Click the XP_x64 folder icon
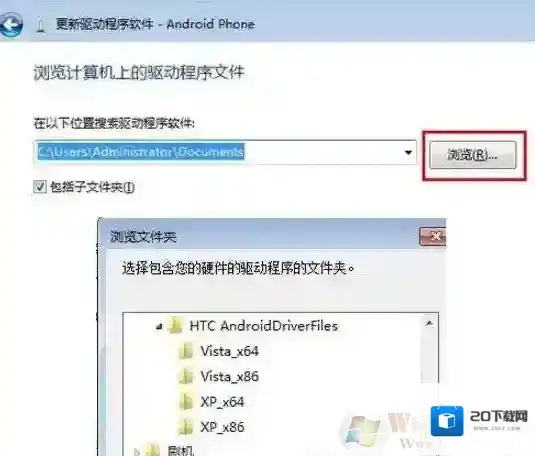This screenshot has width=535, height=456. [186, 402]
